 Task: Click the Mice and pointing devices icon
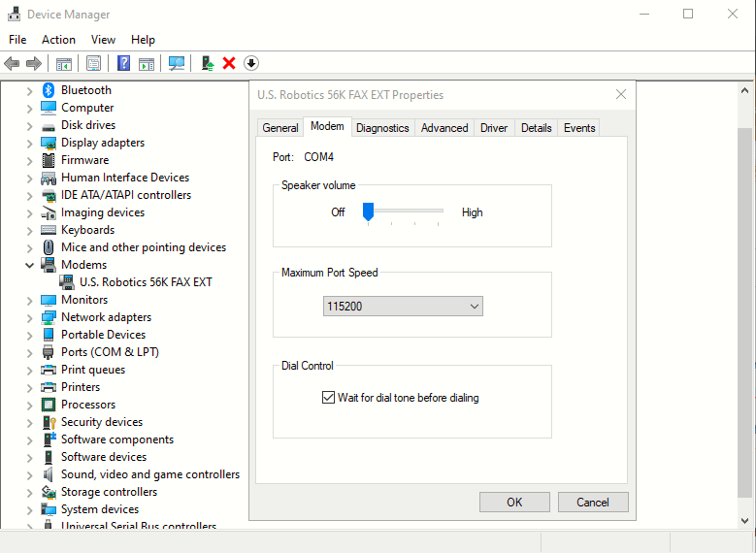click(x=49, y=247)
